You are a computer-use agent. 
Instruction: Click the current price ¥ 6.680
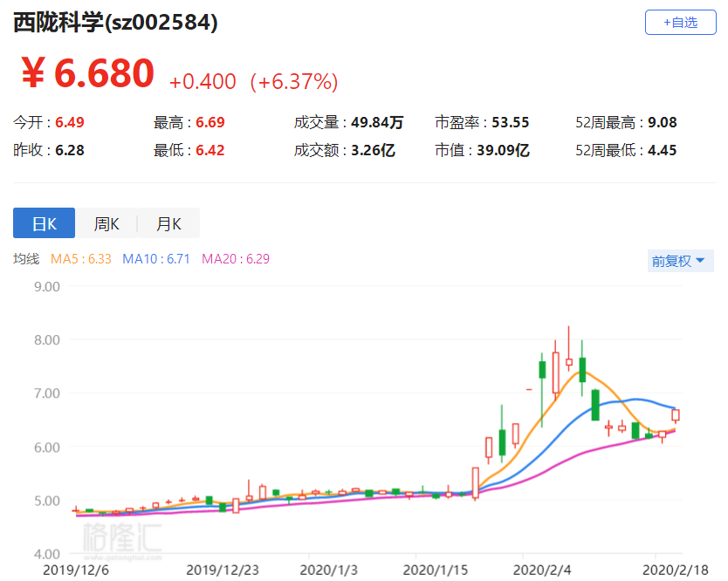[x=88, y=73]
